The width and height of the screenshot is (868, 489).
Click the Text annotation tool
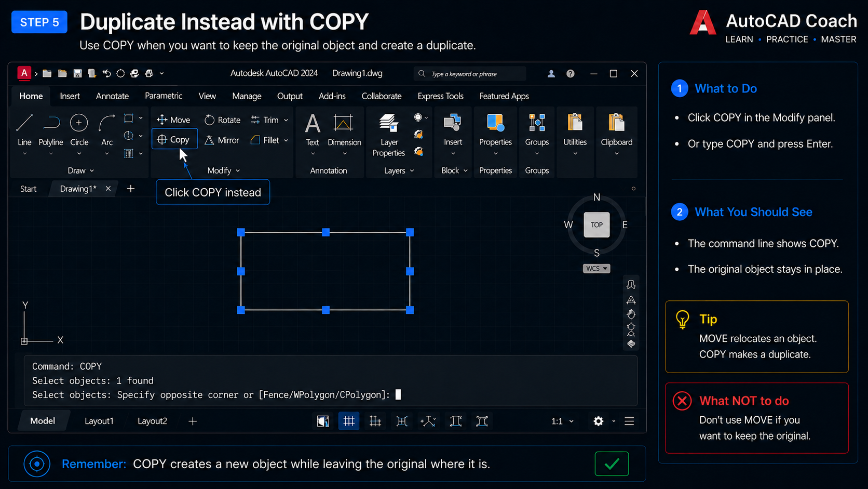click(x=313, y=129)
